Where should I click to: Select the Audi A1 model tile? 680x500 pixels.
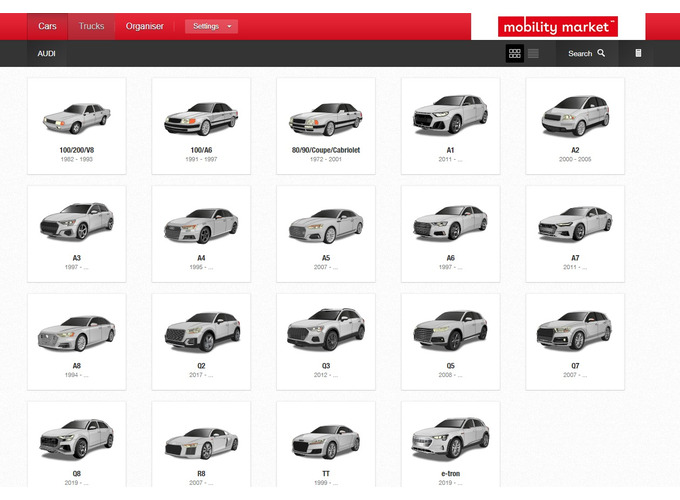450,124
